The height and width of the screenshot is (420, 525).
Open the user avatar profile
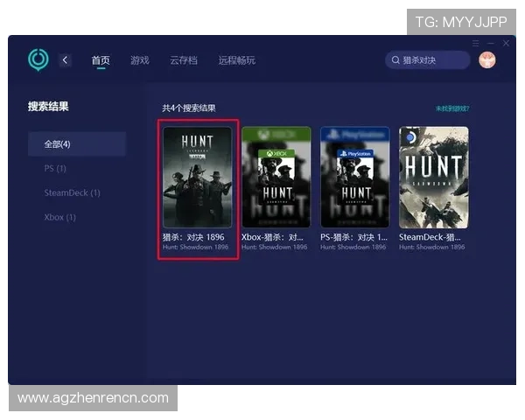pos(487,60)
